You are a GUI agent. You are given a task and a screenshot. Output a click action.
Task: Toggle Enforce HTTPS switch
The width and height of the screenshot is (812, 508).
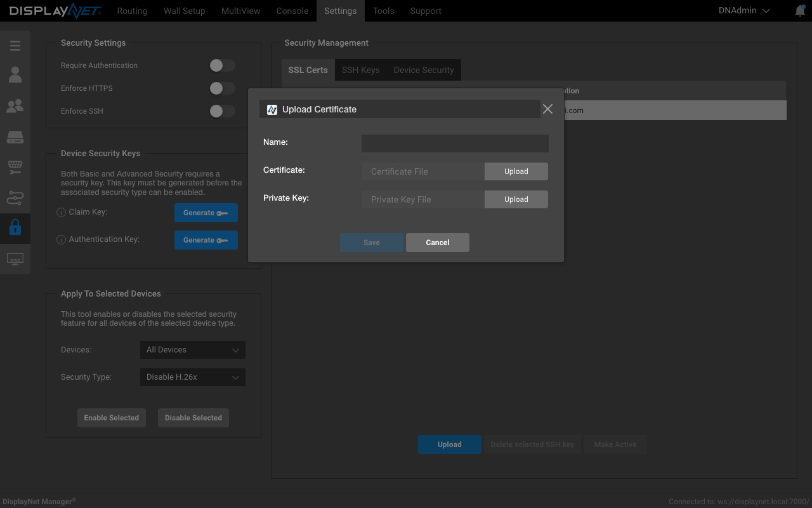pos(223,88)
